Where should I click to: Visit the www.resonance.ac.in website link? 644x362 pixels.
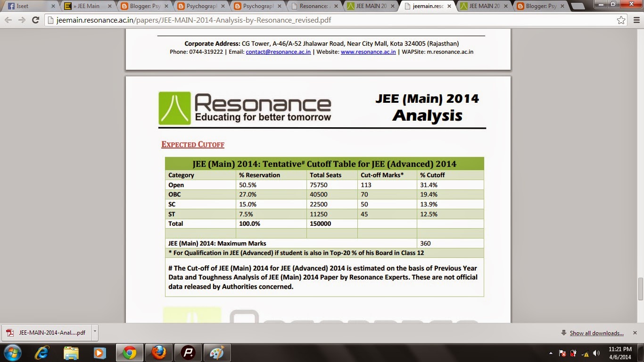[x=368, y=52]
